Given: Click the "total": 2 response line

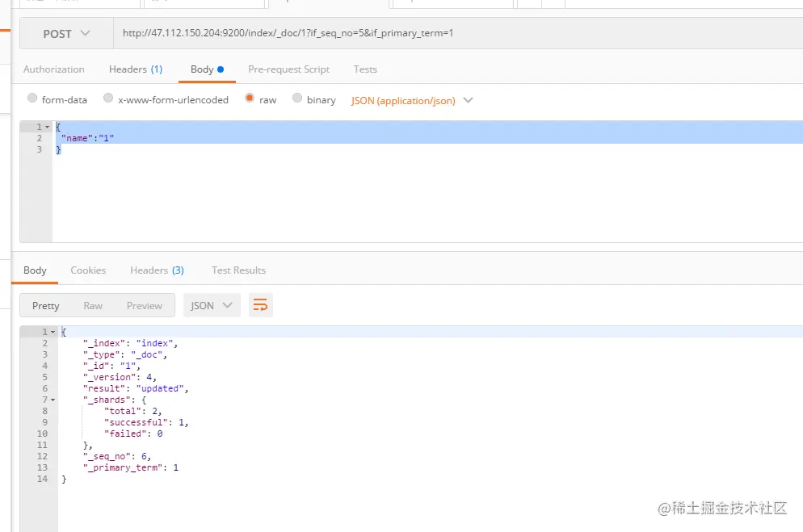Looking at the screenshot, I should pos(132,411).
